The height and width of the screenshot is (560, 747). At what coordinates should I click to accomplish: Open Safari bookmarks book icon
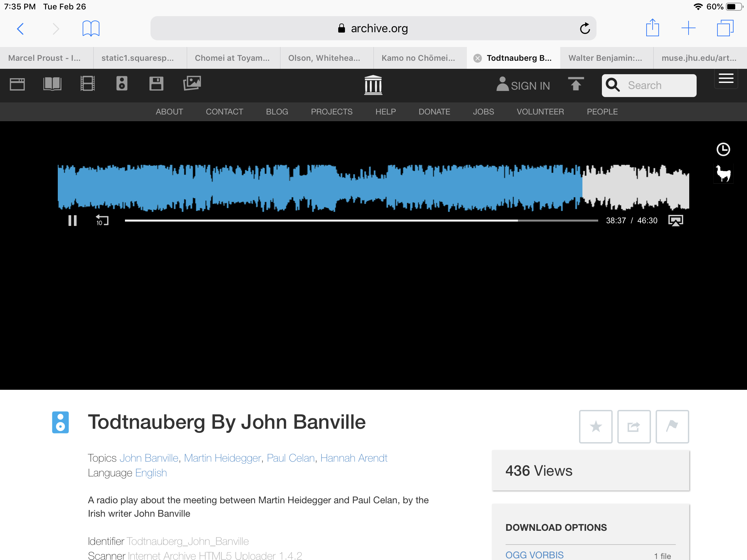point(91,28)
